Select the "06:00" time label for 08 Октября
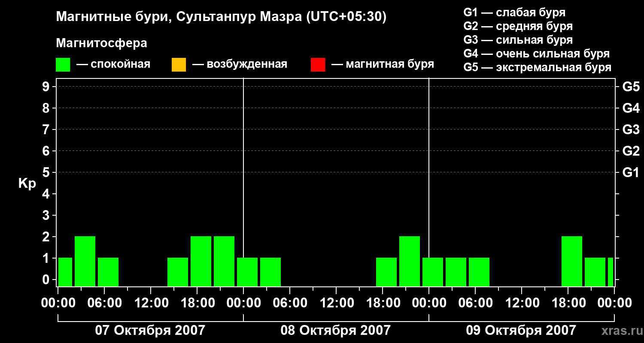 coord(289,303)
